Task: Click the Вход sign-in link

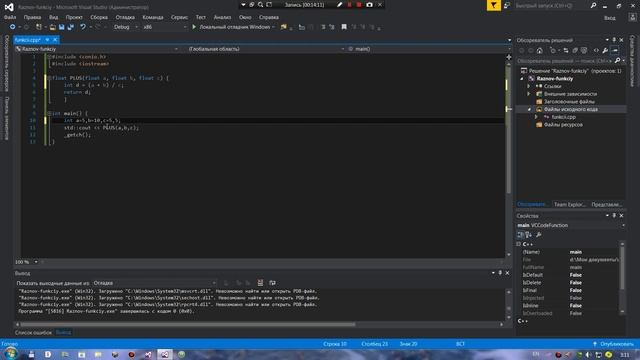Action: coord(609,18)
